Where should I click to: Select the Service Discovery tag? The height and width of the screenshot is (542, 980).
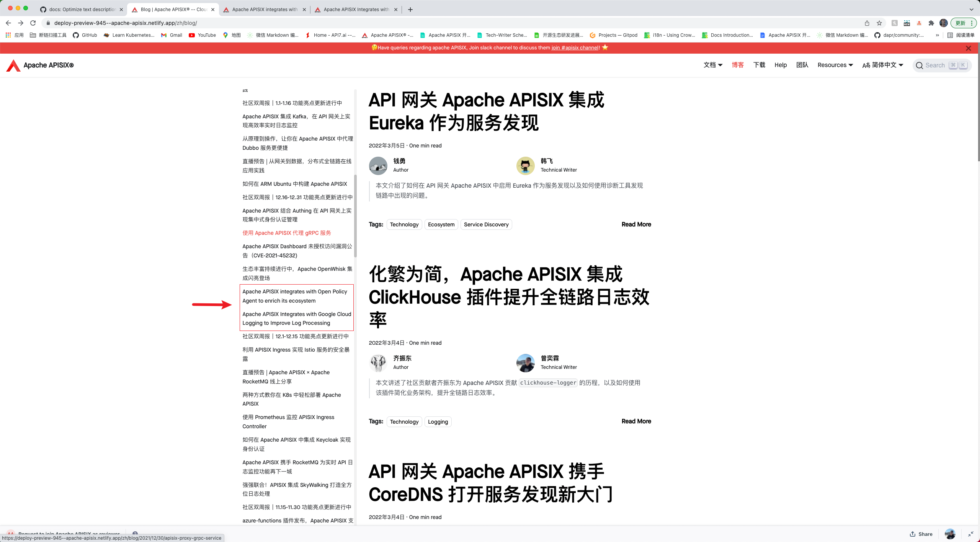point(486,224)
